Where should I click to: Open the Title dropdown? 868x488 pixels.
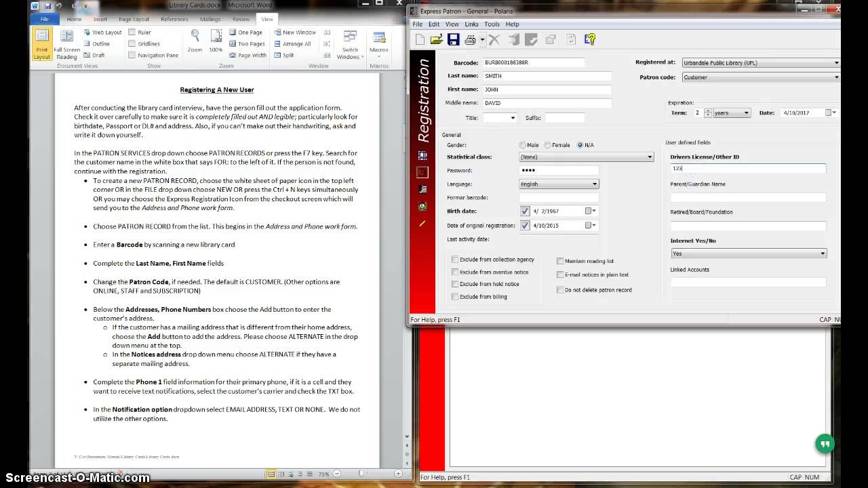click(x=500, y=118)
